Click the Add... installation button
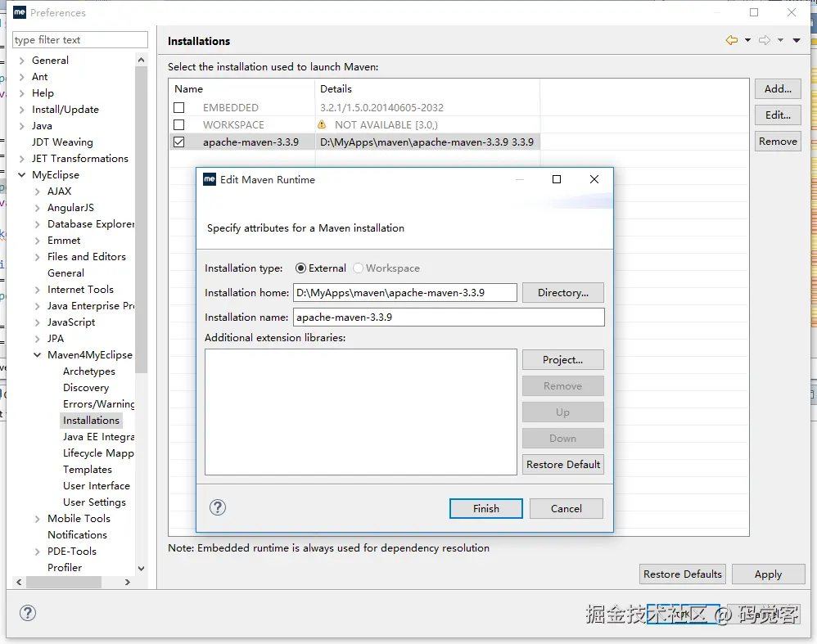 click(778, 88)
